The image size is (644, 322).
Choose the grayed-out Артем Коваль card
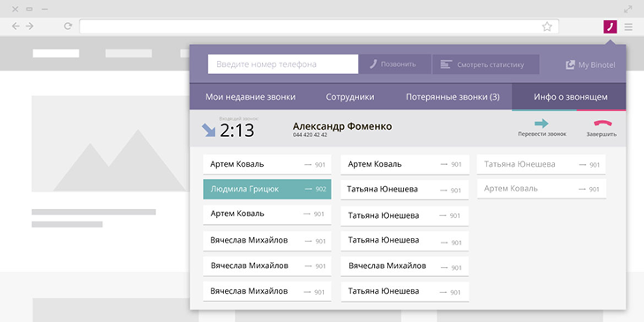pos(542,189)
